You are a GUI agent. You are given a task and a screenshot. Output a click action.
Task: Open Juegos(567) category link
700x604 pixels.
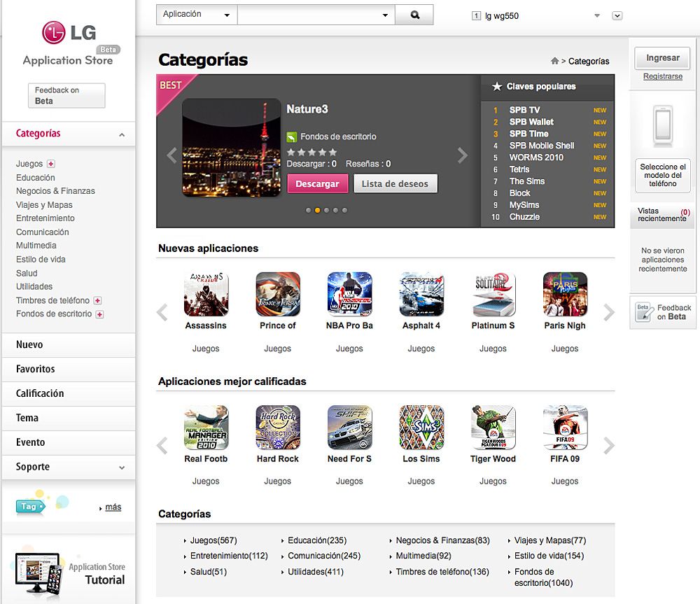(x=213, y=540)
